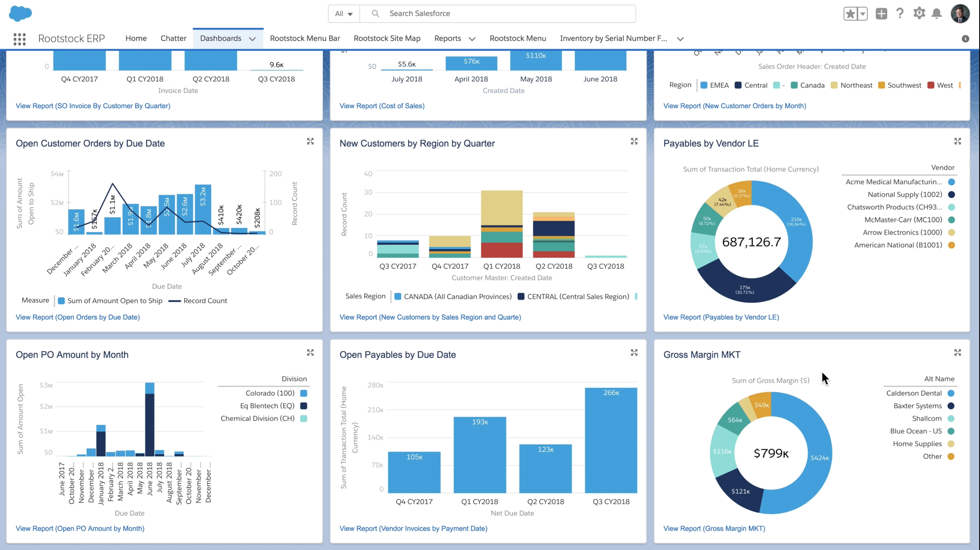
Task: Open the Rootstock Site Map tab
Action: (387, 38)
